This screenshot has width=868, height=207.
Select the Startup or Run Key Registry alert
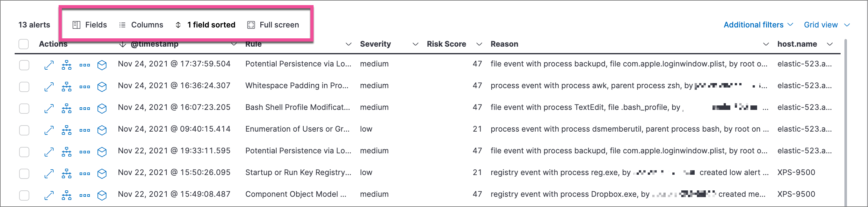coord(24,173)
